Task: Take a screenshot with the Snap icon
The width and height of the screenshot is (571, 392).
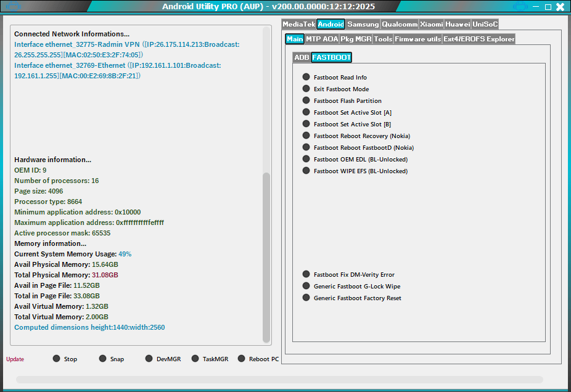Action: [103, 359]
